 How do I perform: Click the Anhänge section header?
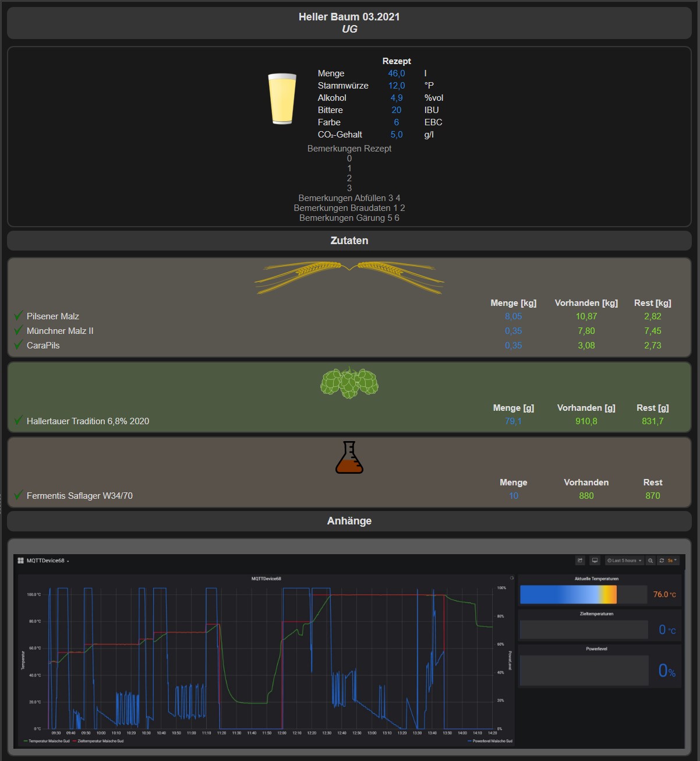tap(349, 521)
